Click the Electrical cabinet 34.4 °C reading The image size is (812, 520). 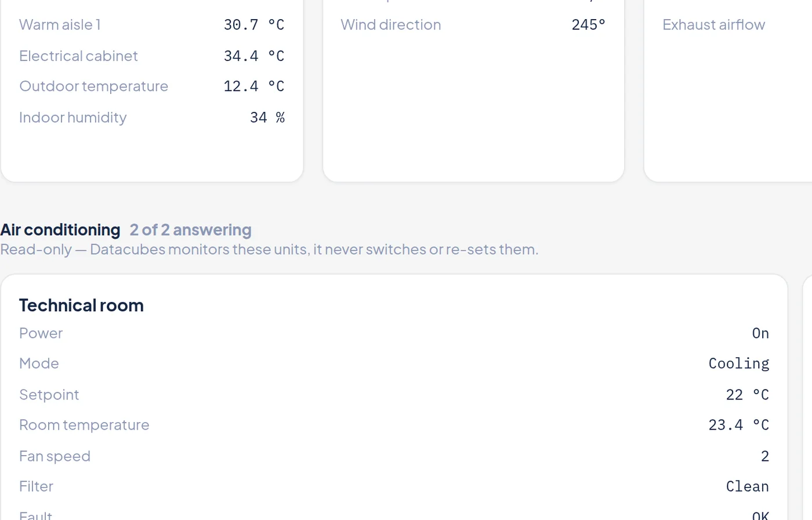click(254, 56)
